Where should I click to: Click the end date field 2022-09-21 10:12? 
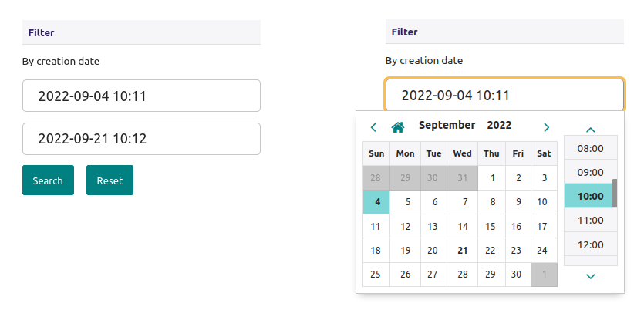(x=141, y=139)
